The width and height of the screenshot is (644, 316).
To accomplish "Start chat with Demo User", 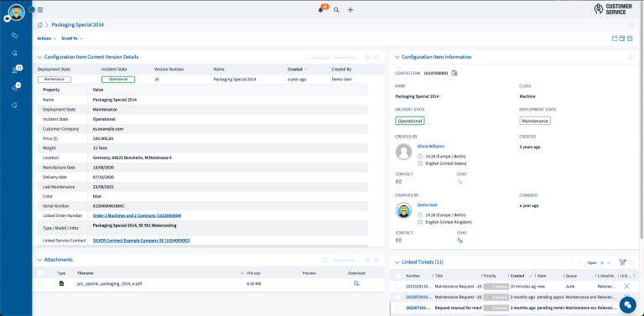I will tap(460, 240).
